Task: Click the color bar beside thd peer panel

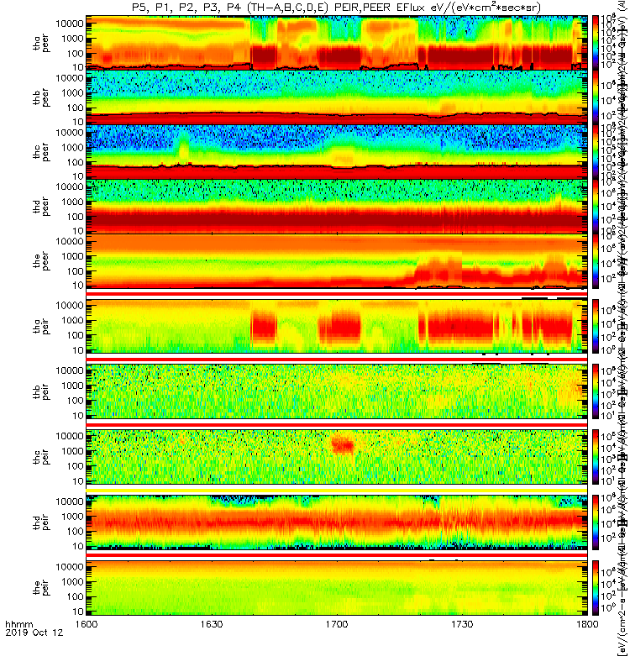Action: 596,206
